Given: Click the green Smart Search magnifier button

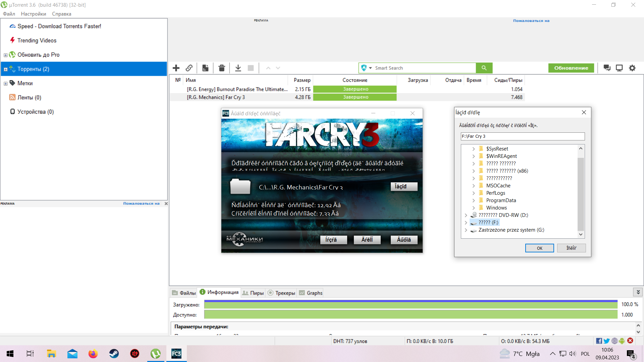Looking at the screenshot, I should coord(484,68).
